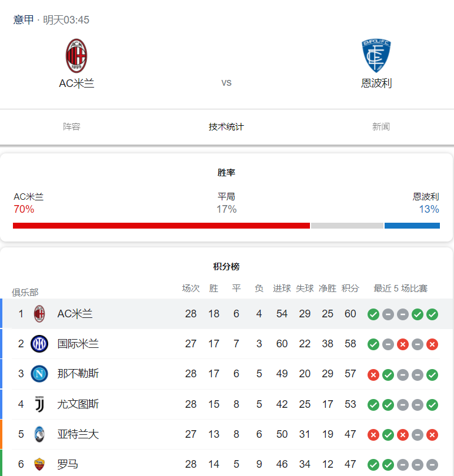
Task: Click the 积分 column header
Action: click(350, 289)
